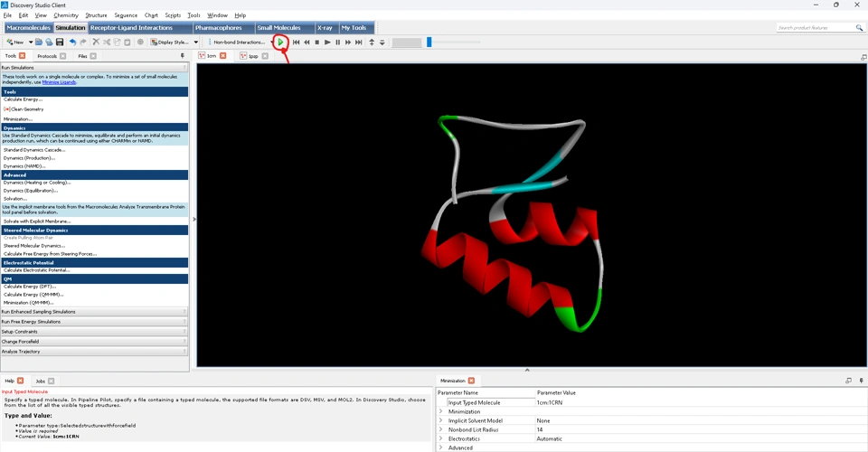Open the Display Style dropdown

click(x=196, y=42)
